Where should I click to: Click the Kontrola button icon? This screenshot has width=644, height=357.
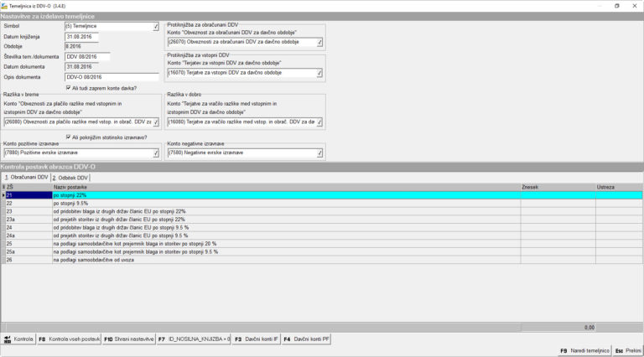pos(8,339)
